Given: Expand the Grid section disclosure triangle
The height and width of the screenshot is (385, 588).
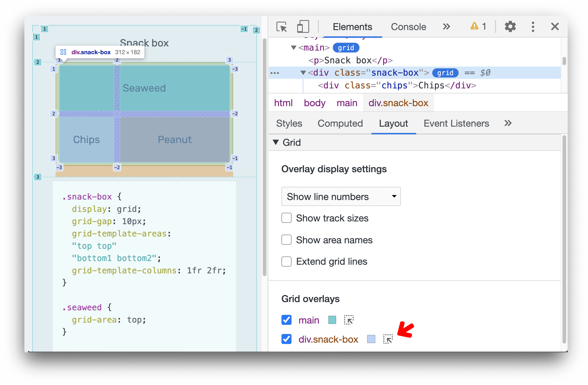Looking at the screenshot, I should pyautogui.click(x=280, y=142).
